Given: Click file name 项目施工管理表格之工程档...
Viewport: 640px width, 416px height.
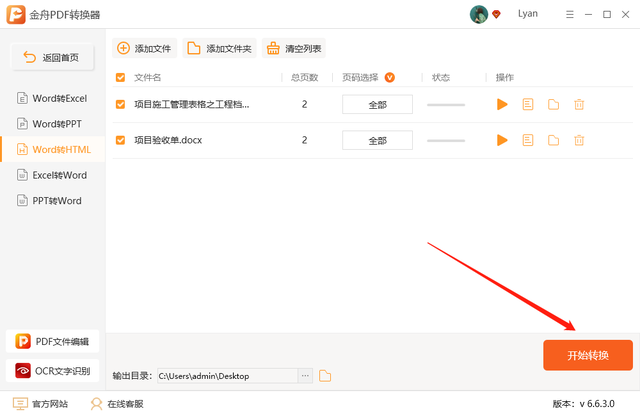Looking at the screenshot, I should tap(192, 105).
